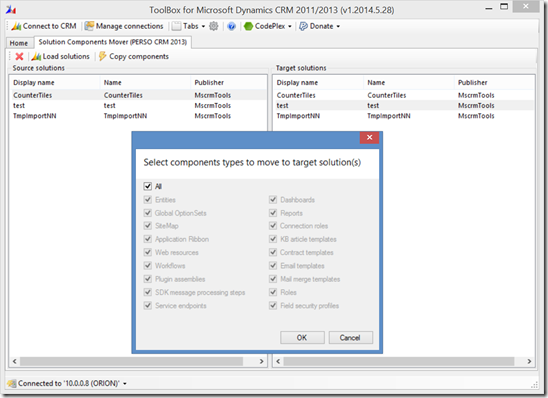
Task: Click the ToolBox app icon in title bar
Action: click(x=11, y=9)
